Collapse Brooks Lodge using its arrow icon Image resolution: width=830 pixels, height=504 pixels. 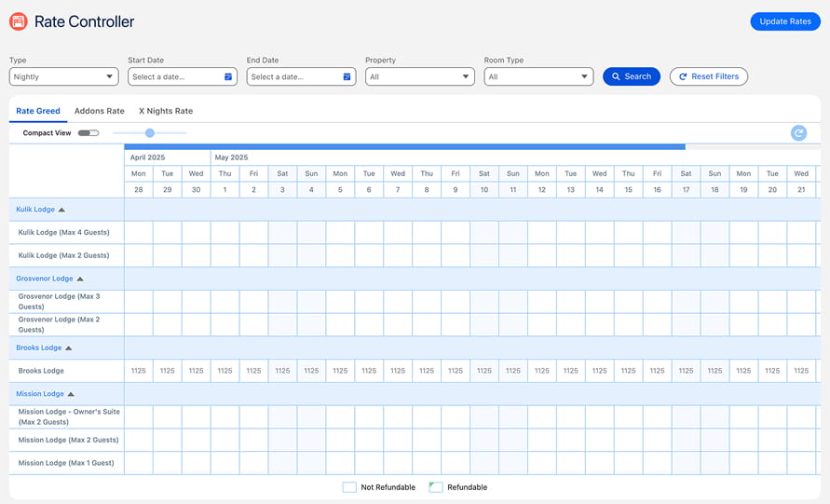(69, 348)
